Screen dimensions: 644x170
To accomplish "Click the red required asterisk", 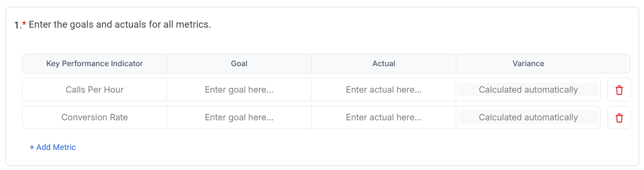I will point(24,24).
